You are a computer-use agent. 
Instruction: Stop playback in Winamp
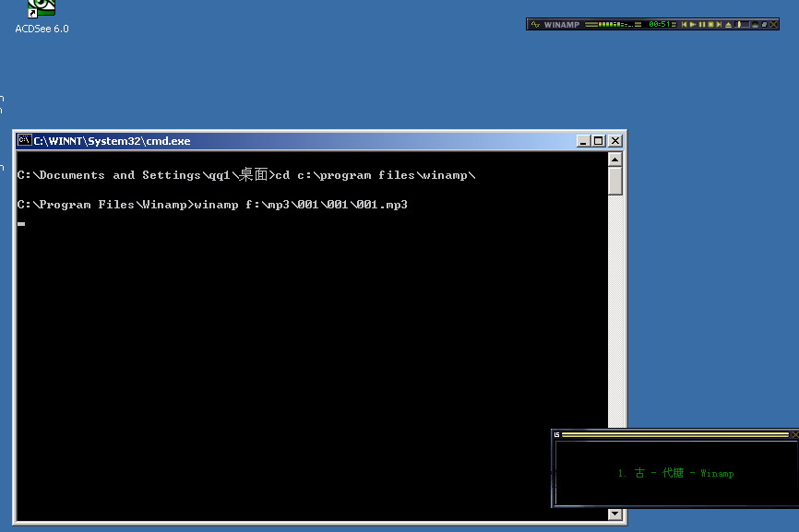tap(710, 25)
